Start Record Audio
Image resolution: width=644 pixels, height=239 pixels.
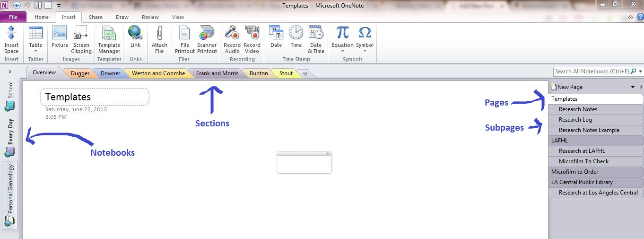pyautogui.click(x=232, y=40)
